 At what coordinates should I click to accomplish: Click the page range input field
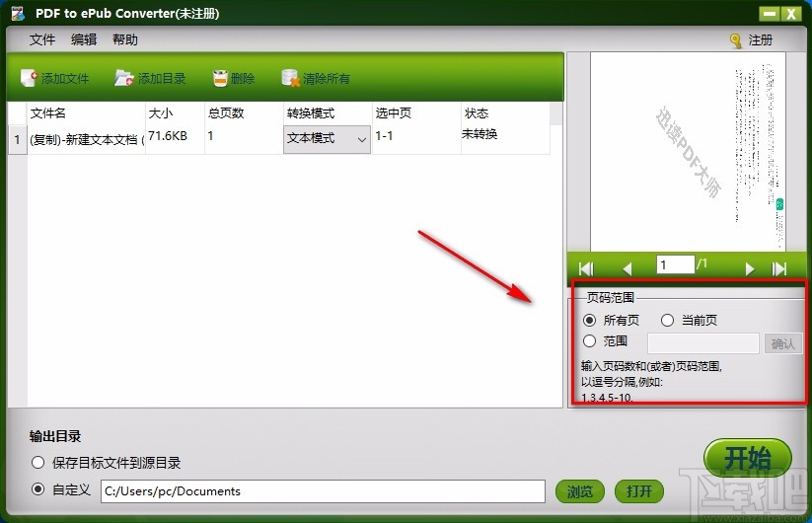coord(703,343)
